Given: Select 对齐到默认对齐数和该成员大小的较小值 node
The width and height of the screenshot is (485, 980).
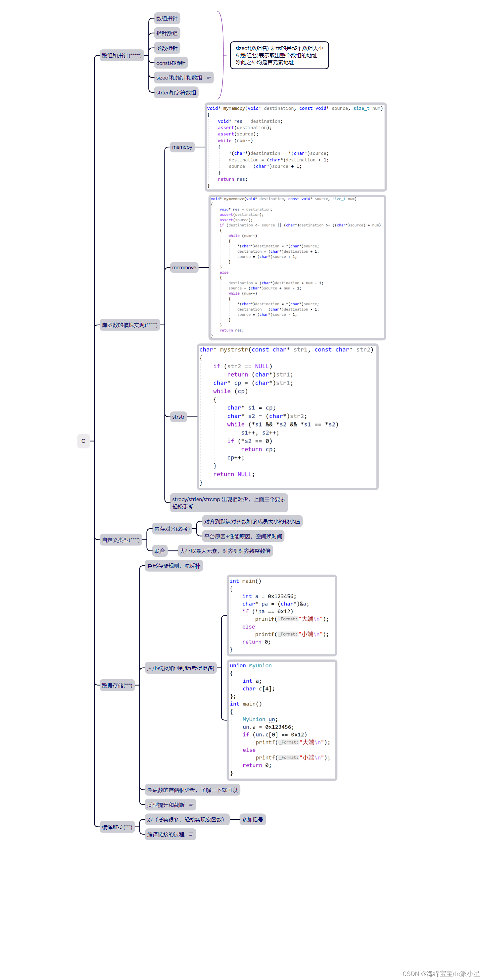Looking at the screenshot, I should pyautogui.click(x=252, y=521).
